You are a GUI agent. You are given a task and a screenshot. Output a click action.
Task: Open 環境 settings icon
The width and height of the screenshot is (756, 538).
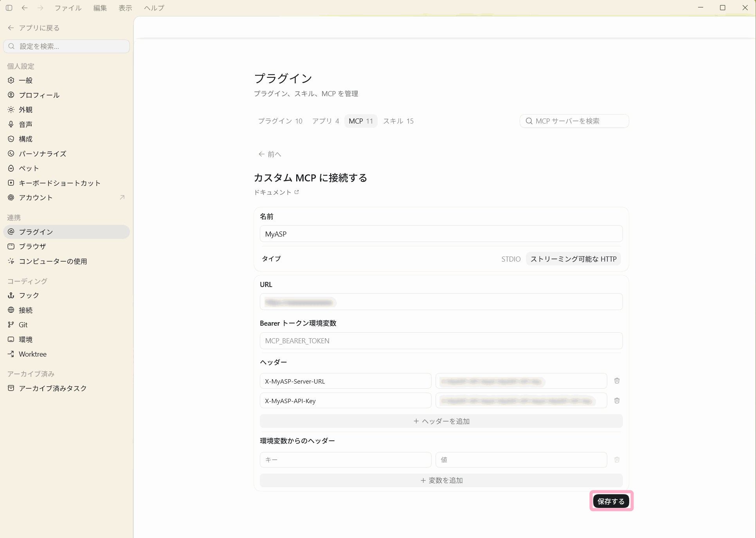click(x=11, y=339)
